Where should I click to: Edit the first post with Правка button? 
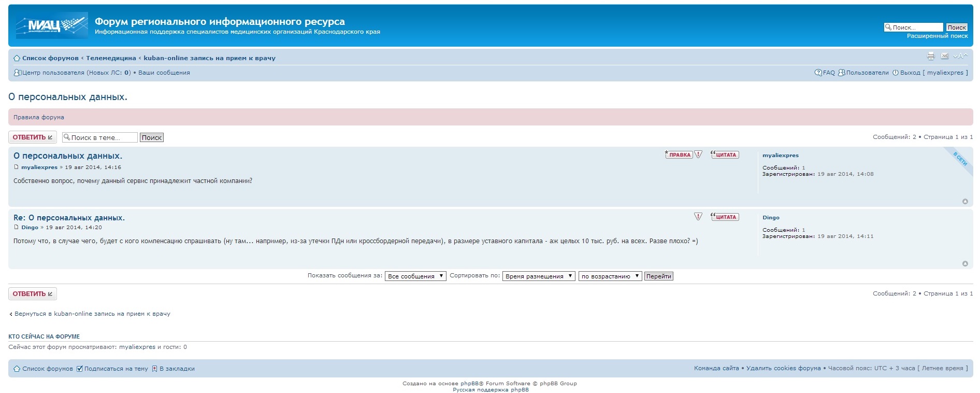[679, 155]
